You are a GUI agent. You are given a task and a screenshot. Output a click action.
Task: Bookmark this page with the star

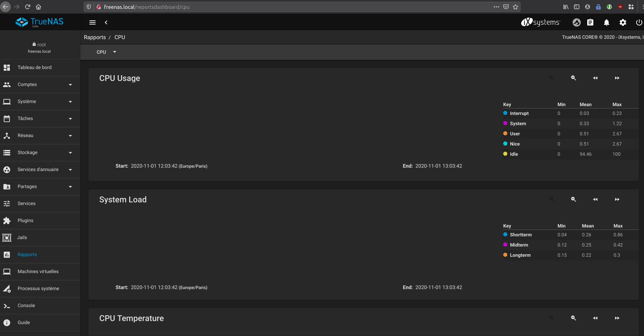tap(515, 7)
